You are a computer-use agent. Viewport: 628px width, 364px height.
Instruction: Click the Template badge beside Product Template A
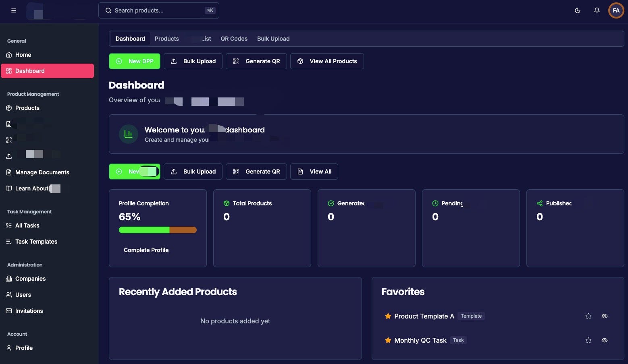click(x=471, y=316)
